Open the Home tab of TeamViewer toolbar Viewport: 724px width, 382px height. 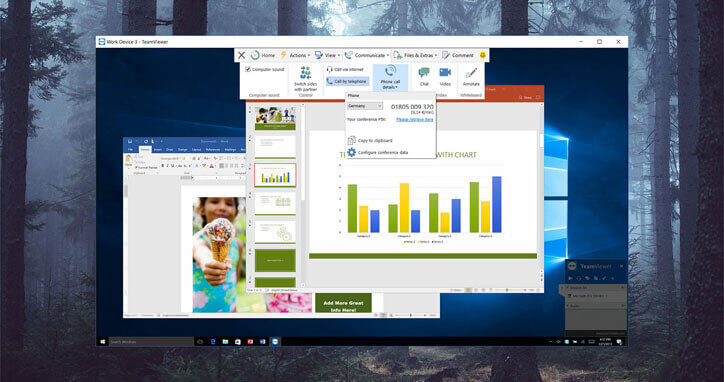[263, 55]
